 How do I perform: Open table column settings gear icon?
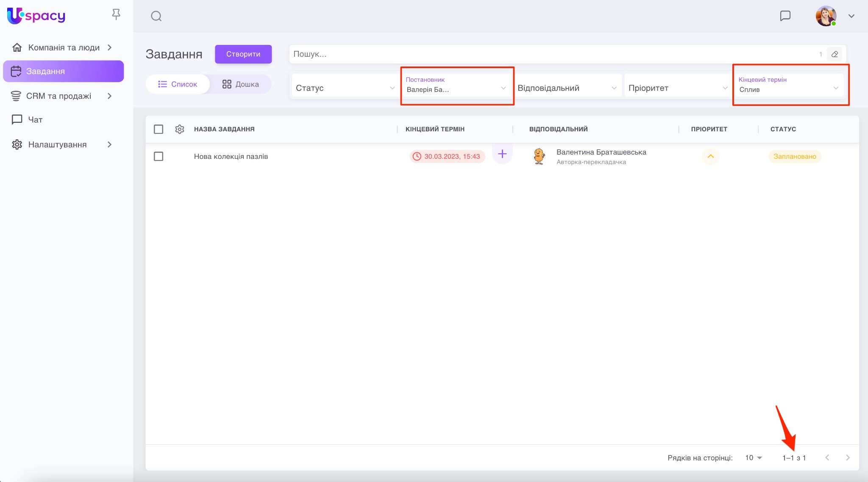click(179, 129)
